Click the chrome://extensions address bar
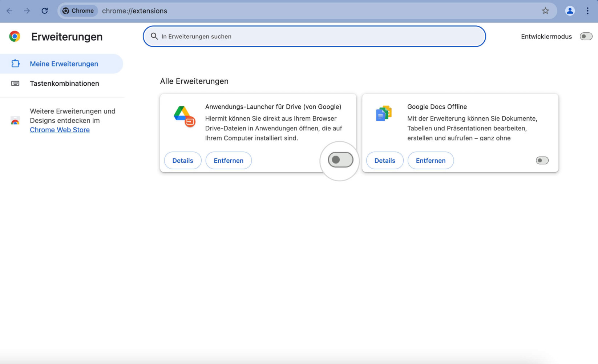The height and width of the screenshot is (364, 598). 307,11
